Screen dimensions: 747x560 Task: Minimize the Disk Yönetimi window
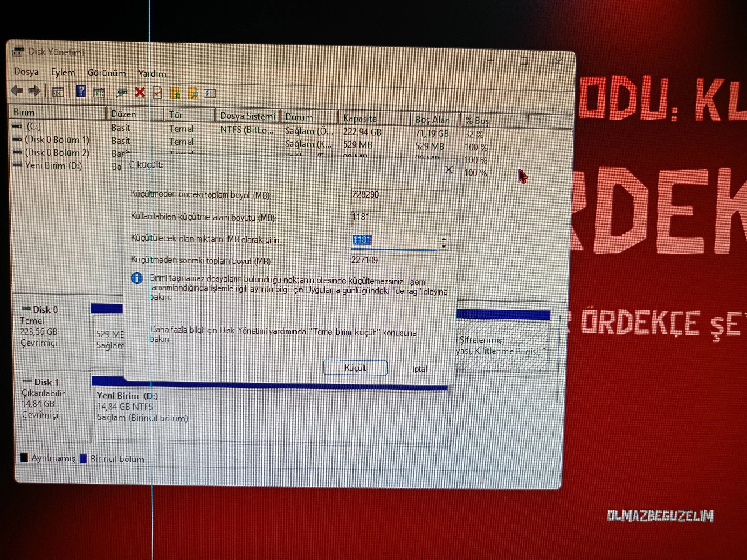[x=490, y=61]
